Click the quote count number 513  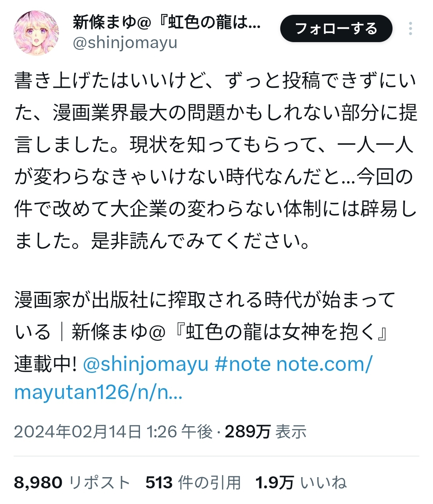coord(159,483)
